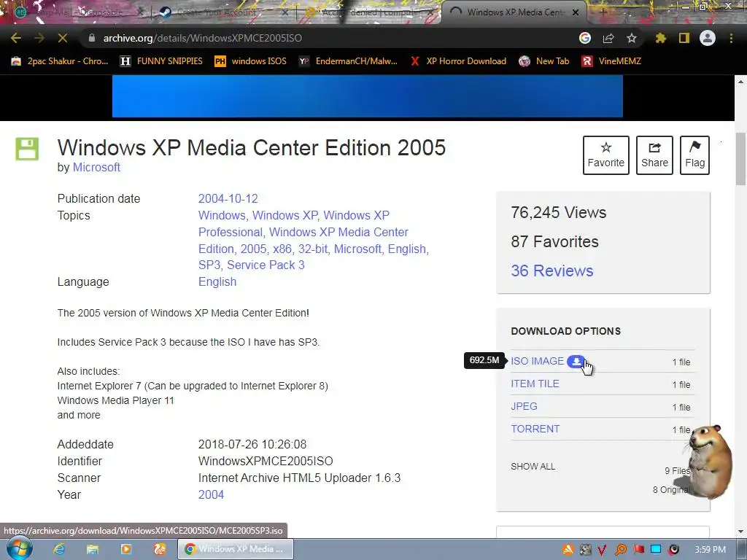Open the VineMEMZ bookmark

(x=611, y=61)
